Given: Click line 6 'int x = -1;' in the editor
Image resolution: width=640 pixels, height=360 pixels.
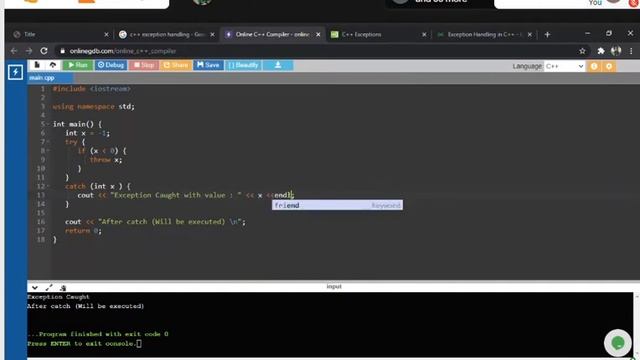Looking at the screenshot, I should tap(87, 133).
